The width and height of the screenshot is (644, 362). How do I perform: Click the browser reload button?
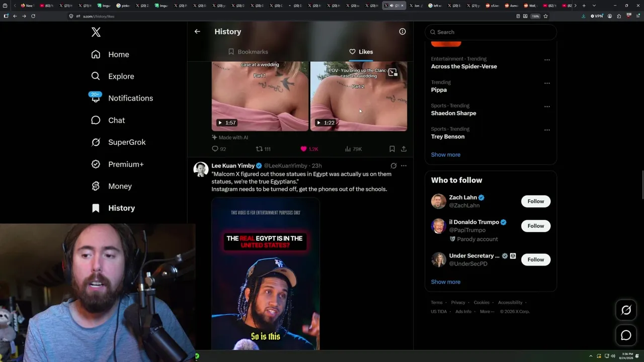click(x=33, y=16)
